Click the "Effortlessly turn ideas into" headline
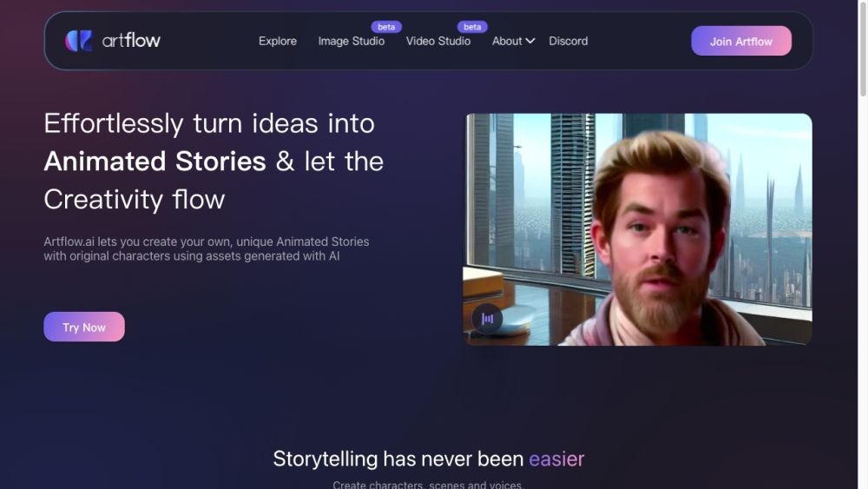Viewport: 868px width, 489px height. 209,123
